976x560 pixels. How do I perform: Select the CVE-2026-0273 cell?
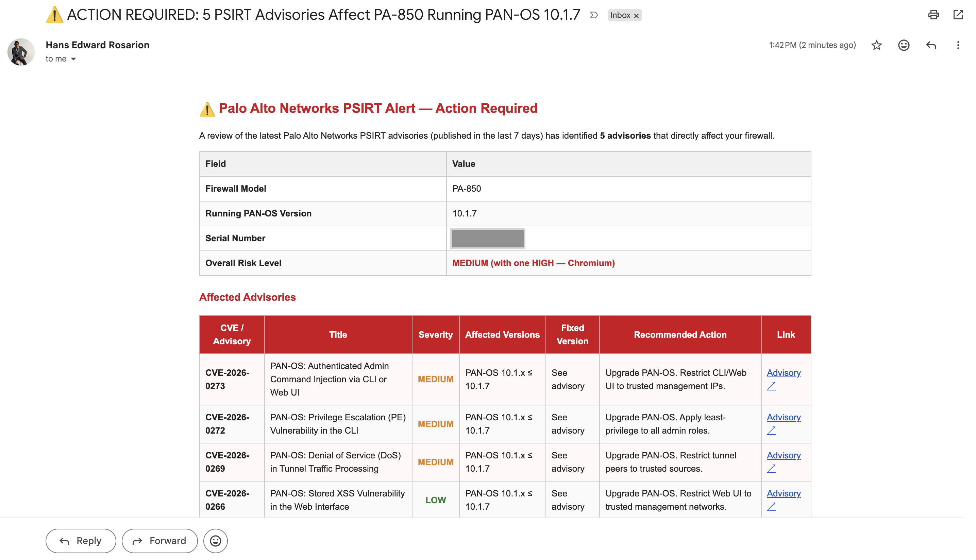232,379
